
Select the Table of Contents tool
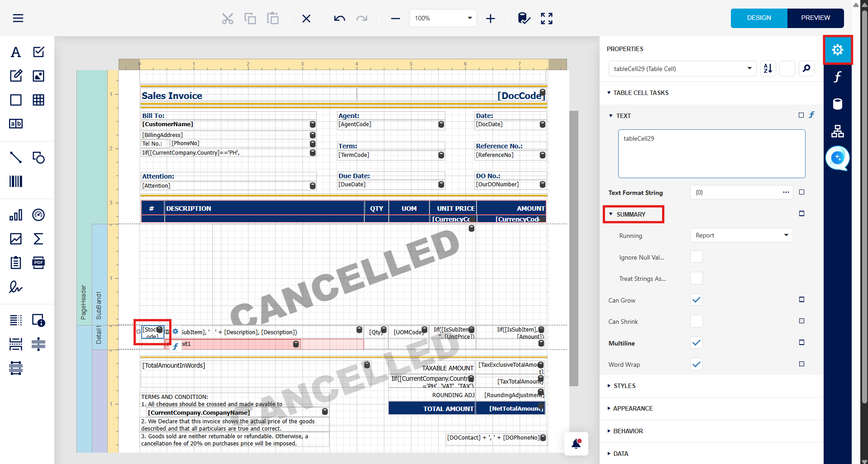[x=16, y=320]
